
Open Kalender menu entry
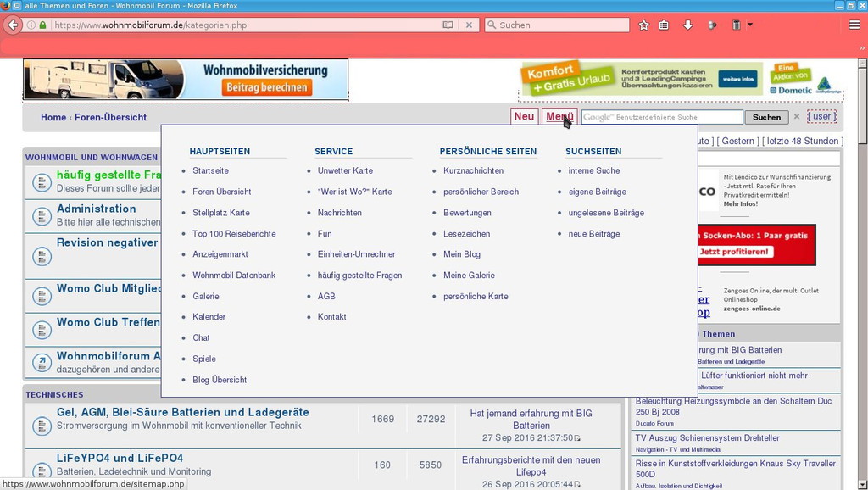point(209,317)
